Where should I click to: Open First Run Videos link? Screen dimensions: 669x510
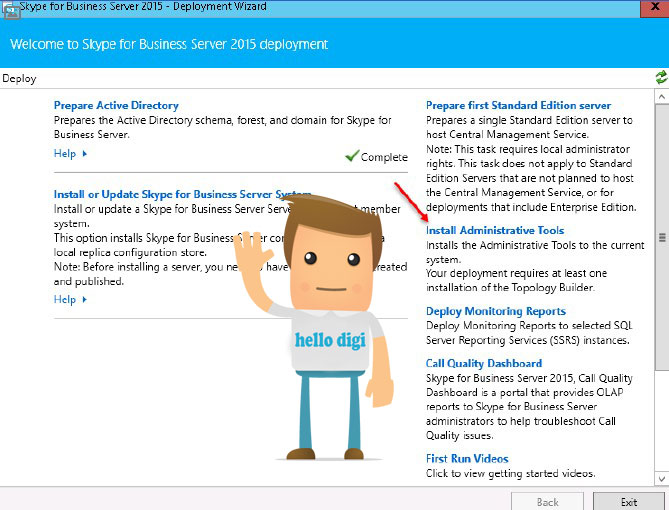(467, 458)
